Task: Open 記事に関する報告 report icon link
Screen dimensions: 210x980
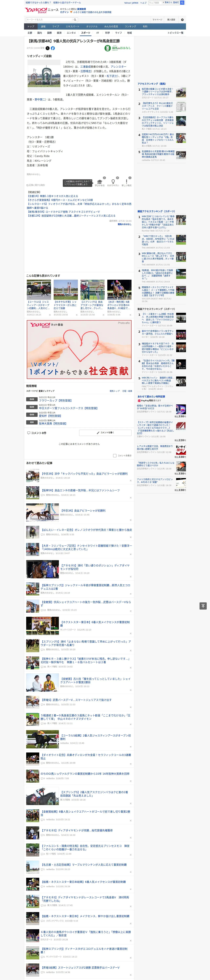Action: pos(35,185)
